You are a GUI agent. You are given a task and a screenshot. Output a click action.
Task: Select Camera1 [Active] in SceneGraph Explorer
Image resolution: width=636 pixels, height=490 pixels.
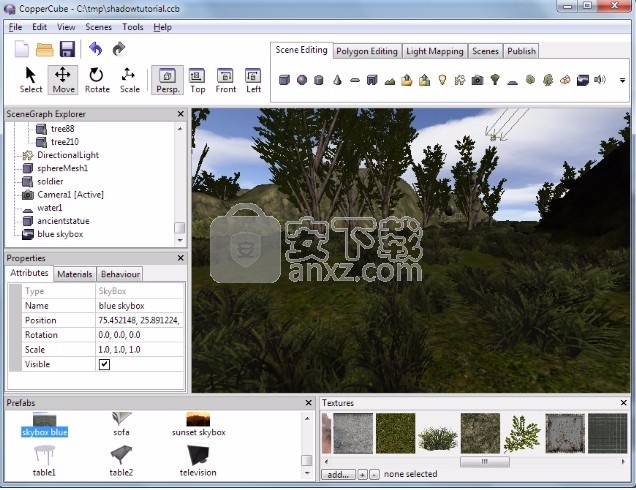[69, 195]
